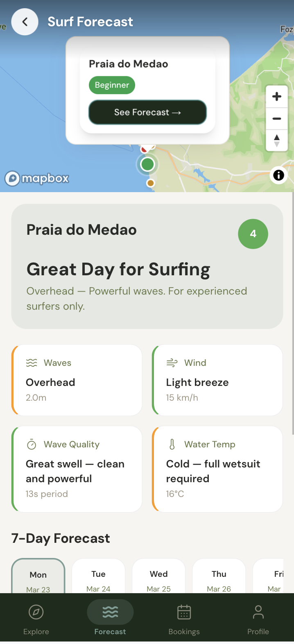The image size is (294, 644).
Task: Click the Forecast waves icon in navigation bar
Action: coord(110,611)
